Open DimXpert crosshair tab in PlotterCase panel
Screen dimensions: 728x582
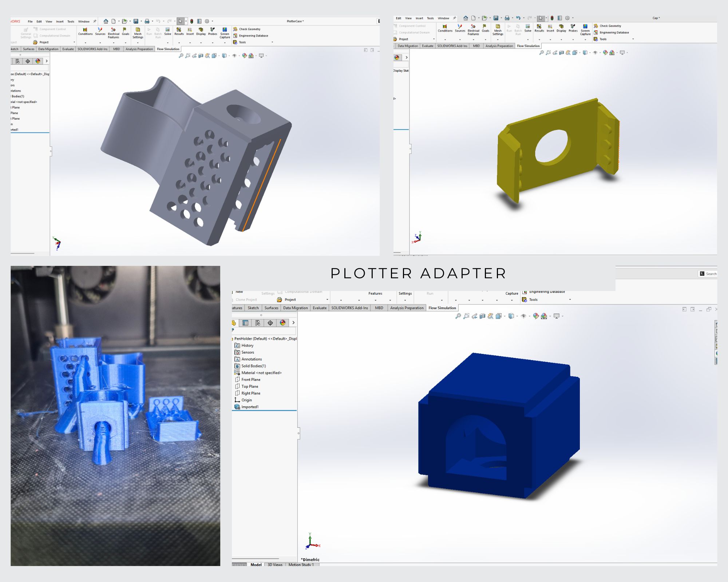(28, 61)
